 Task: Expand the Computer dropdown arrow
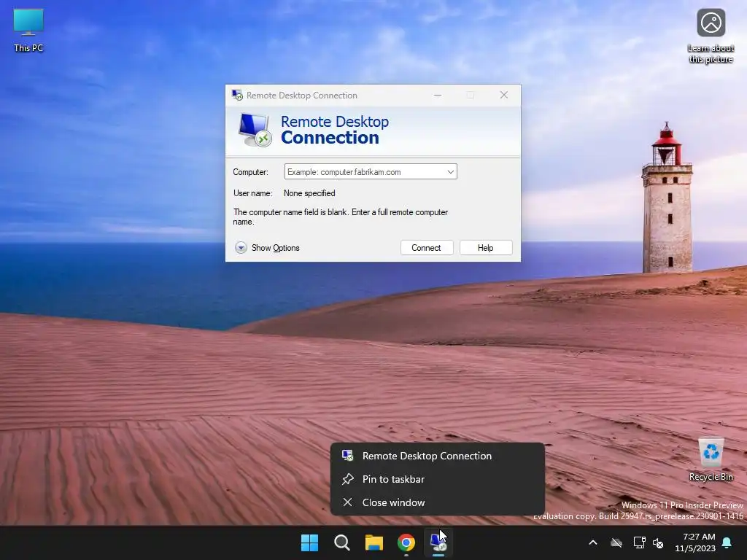tap(450, 172)
